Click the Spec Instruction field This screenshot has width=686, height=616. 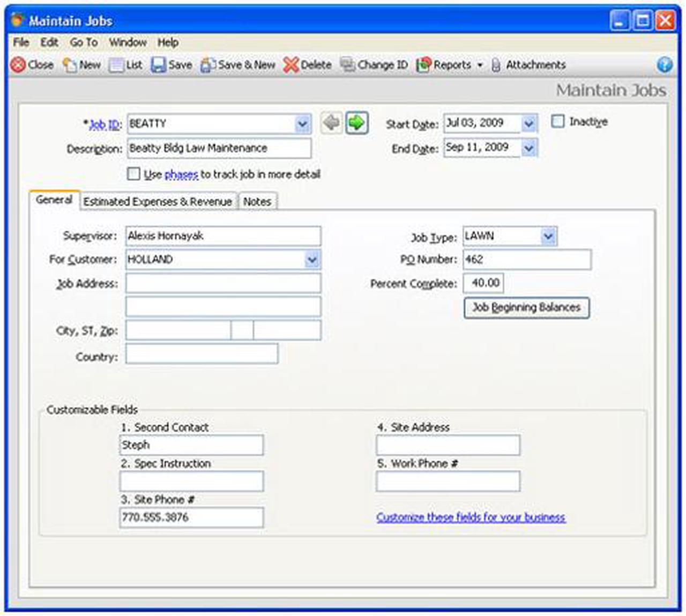[x=191, y=481]
